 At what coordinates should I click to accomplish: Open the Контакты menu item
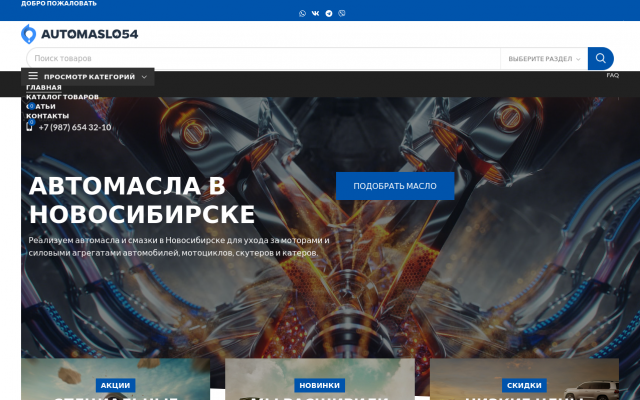(47, 116)
